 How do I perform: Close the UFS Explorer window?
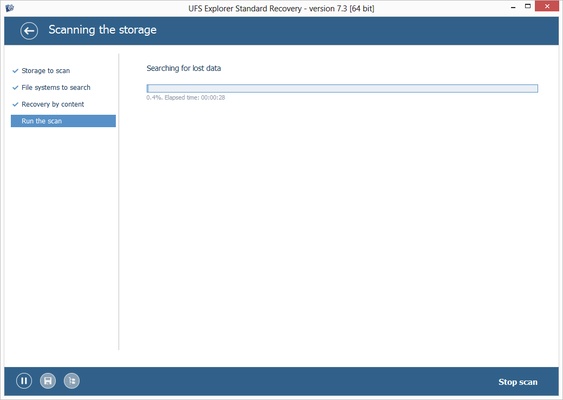[x=547, y=6]
